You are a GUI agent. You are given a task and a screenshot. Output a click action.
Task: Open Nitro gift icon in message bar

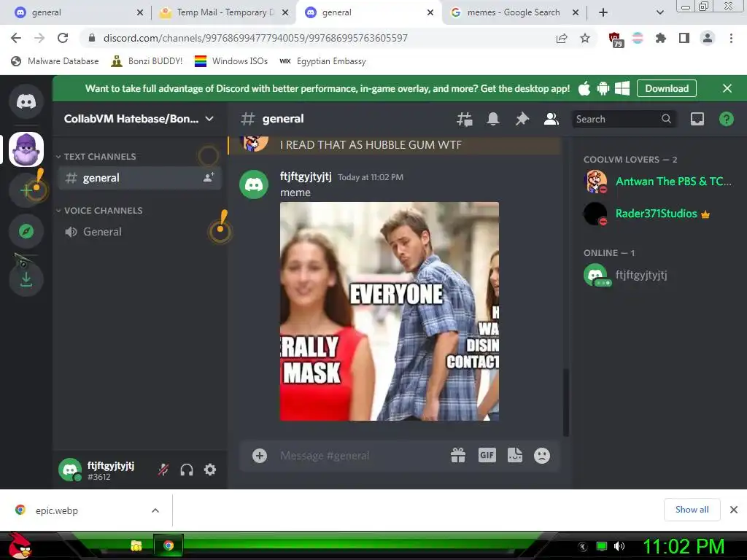458,456
